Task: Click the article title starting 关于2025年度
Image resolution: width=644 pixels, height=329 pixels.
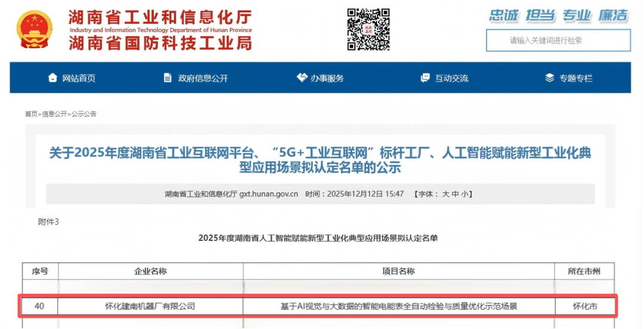Action: click(x=320, y=160)
